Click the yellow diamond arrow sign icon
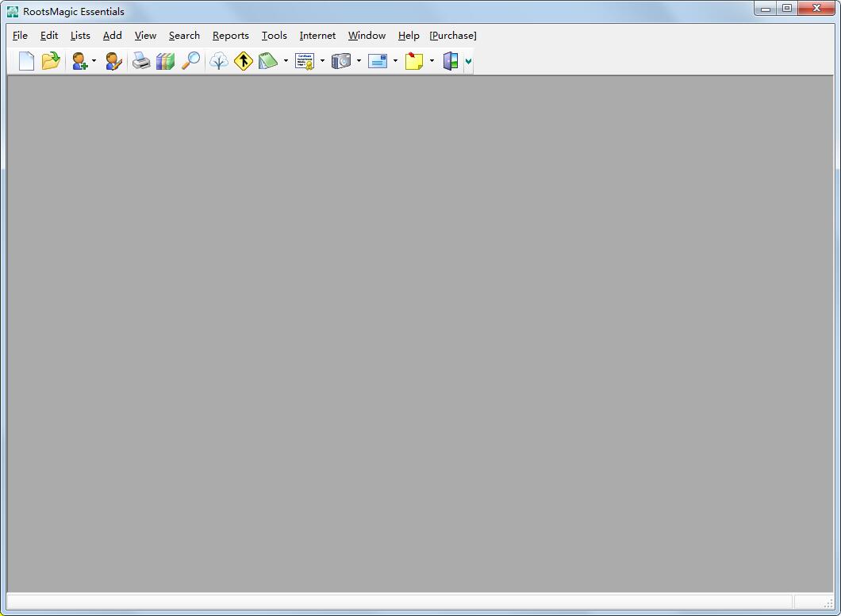This screenshot has width=841, height=616. 244,61
